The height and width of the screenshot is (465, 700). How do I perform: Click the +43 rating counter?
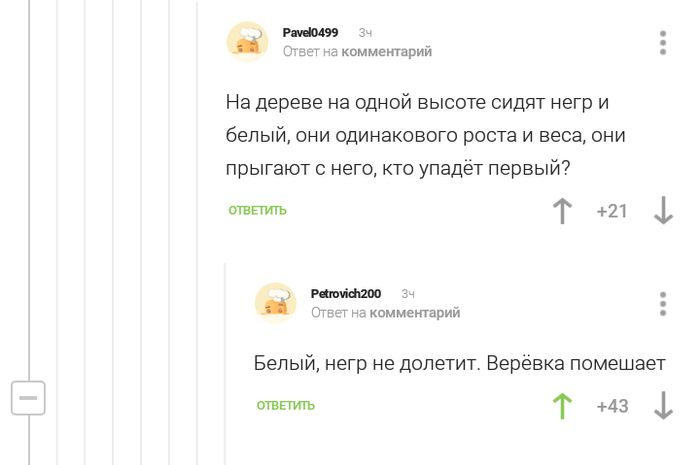pyautogui.click(x=612, y=406)
